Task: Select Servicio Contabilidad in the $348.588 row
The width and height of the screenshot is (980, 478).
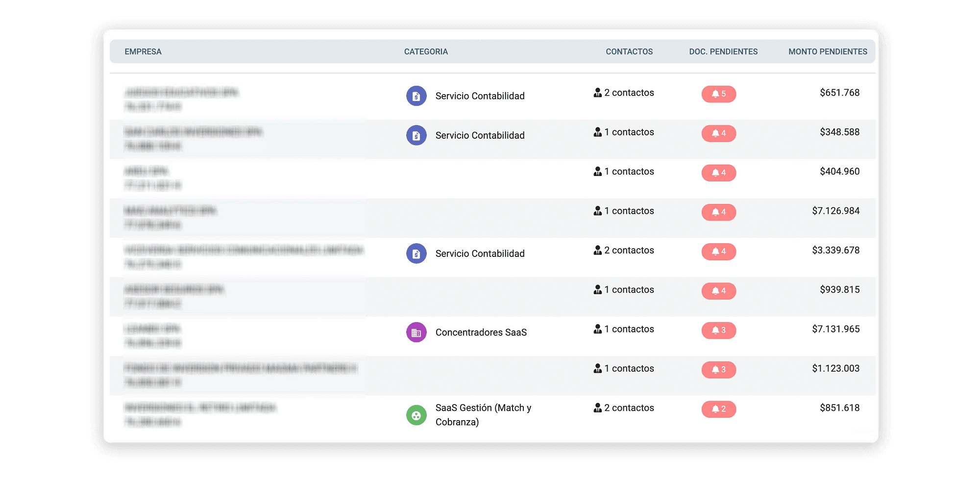Action: [480, 135]
